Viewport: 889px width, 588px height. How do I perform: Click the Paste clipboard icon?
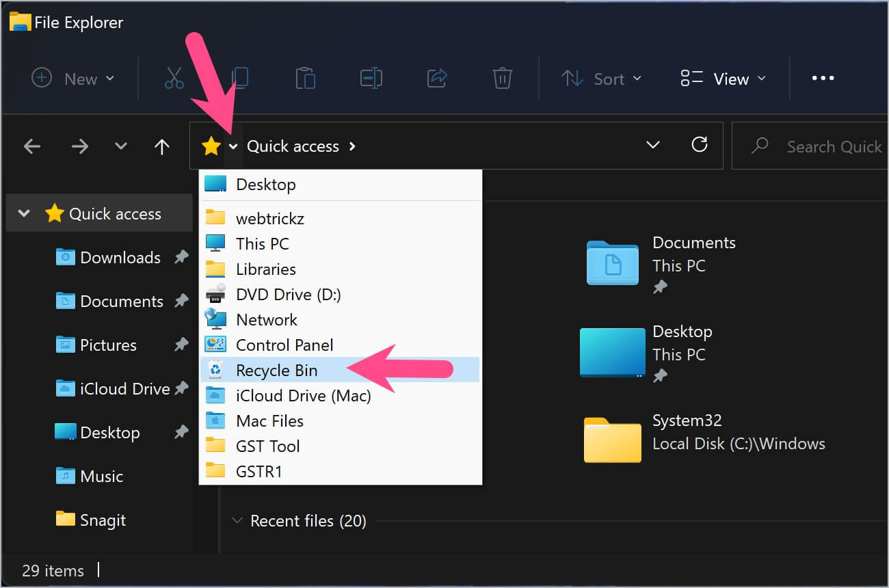(x=305, y=79)
